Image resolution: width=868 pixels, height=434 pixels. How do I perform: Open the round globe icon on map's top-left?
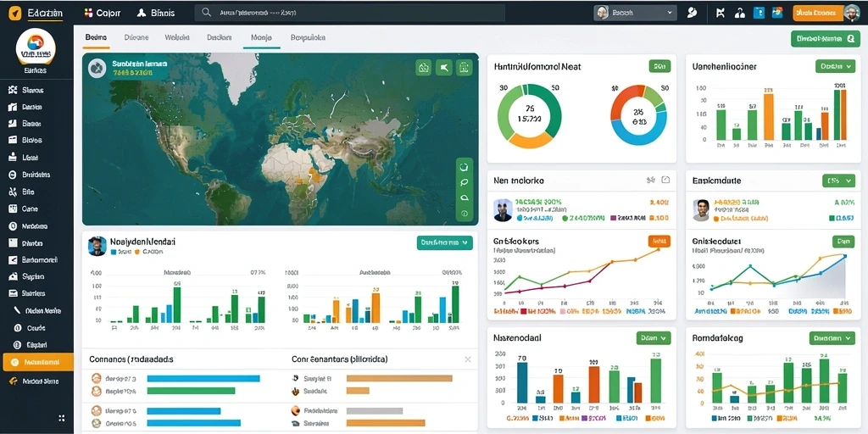tap(97, 69)
